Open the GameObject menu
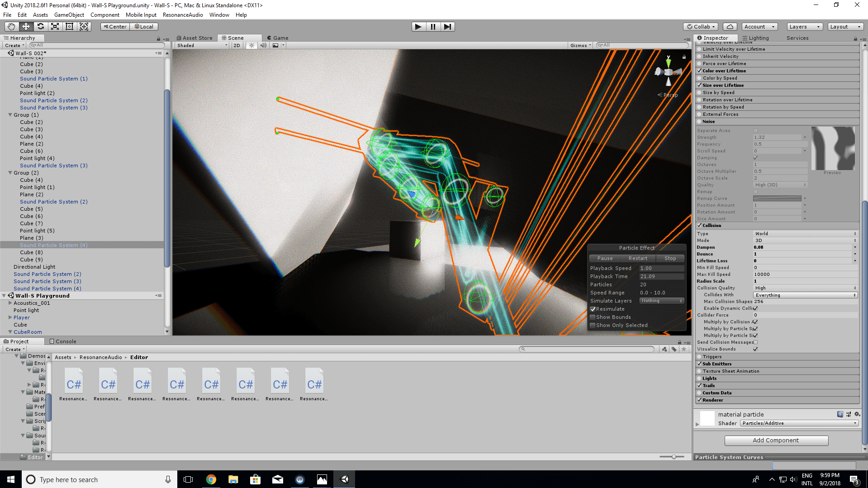 click(x=69, y=15)
